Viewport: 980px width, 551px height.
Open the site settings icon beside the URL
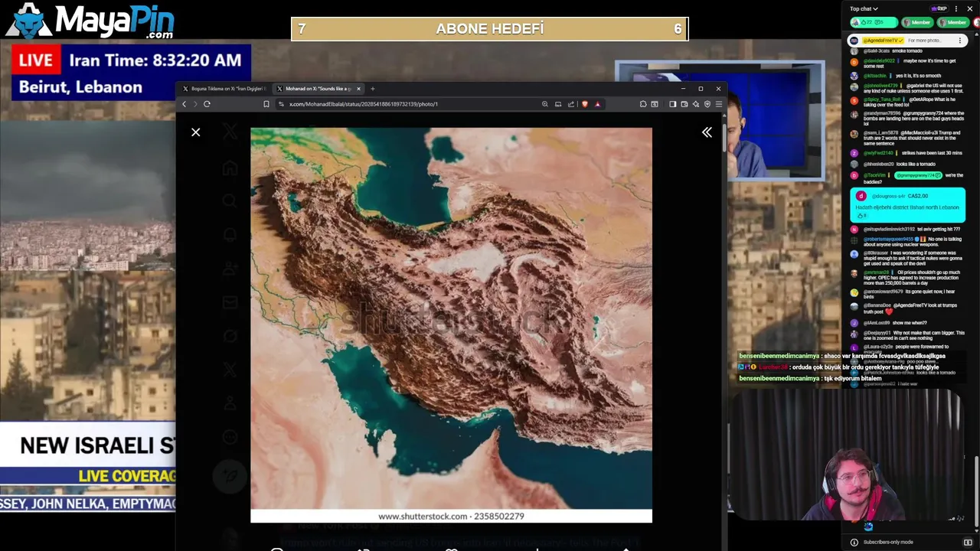[281, 104]
